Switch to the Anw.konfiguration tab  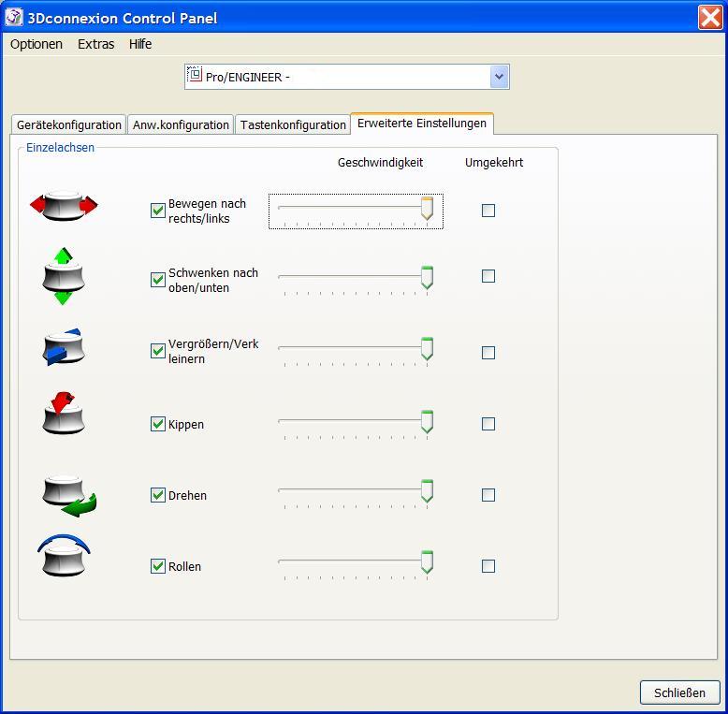pos(181,124)
